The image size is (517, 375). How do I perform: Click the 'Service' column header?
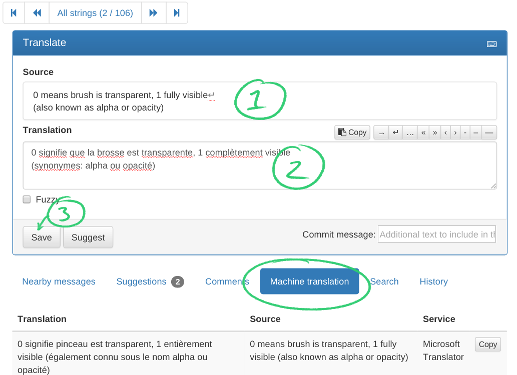point(439,319)
